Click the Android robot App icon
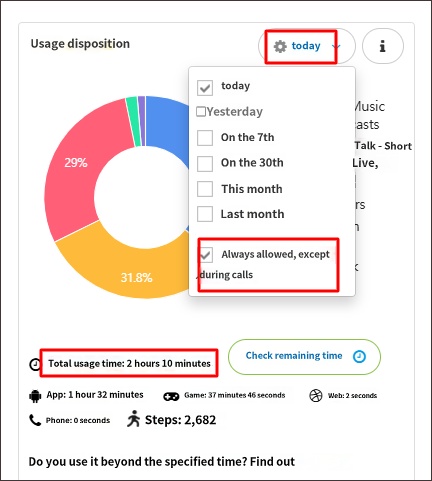The height and width of the screenshot is (481, 432). (x=35, y=396)
